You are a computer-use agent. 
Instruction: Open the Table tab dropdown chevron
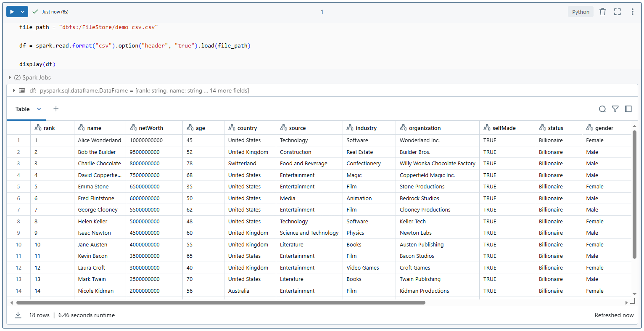[x=39, y=109]
